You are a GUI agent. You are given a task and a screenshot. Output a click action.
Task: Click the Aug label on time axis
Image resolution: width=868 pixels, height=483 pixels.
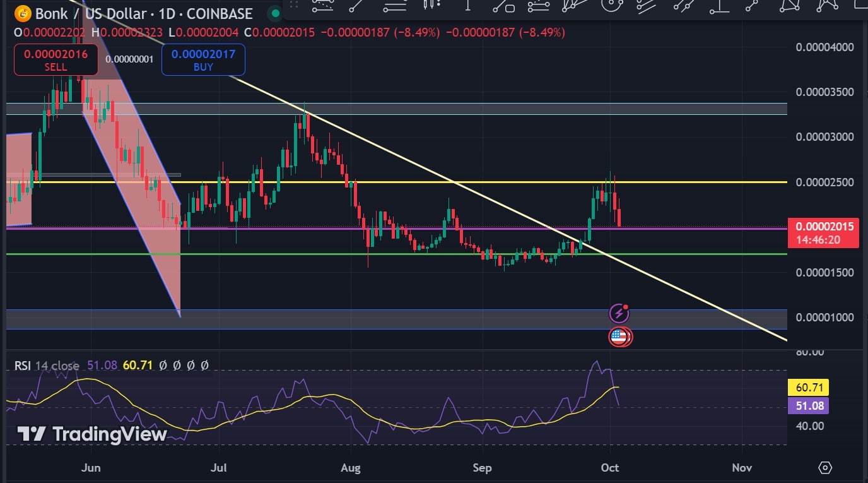pos(350,468)
